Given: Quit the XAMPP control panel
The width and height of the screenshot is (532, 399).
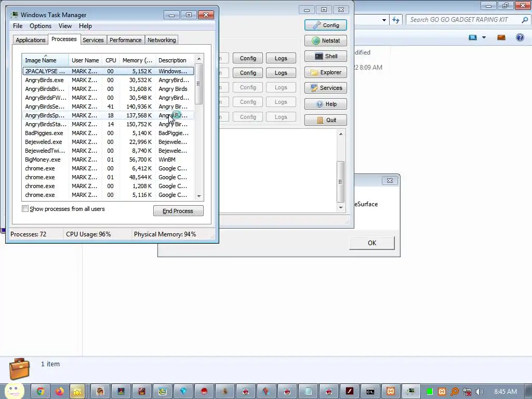Looking at the screenshot, I should click(x=326, y=120).
